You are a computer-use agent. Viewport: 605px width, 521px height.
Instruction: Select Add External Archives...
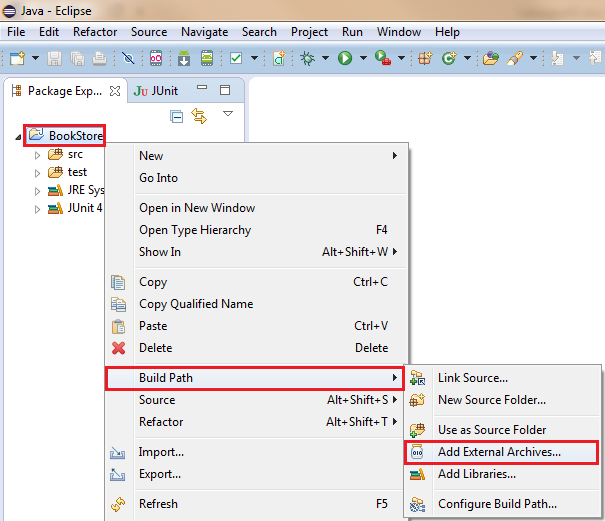tap(502, 452)
